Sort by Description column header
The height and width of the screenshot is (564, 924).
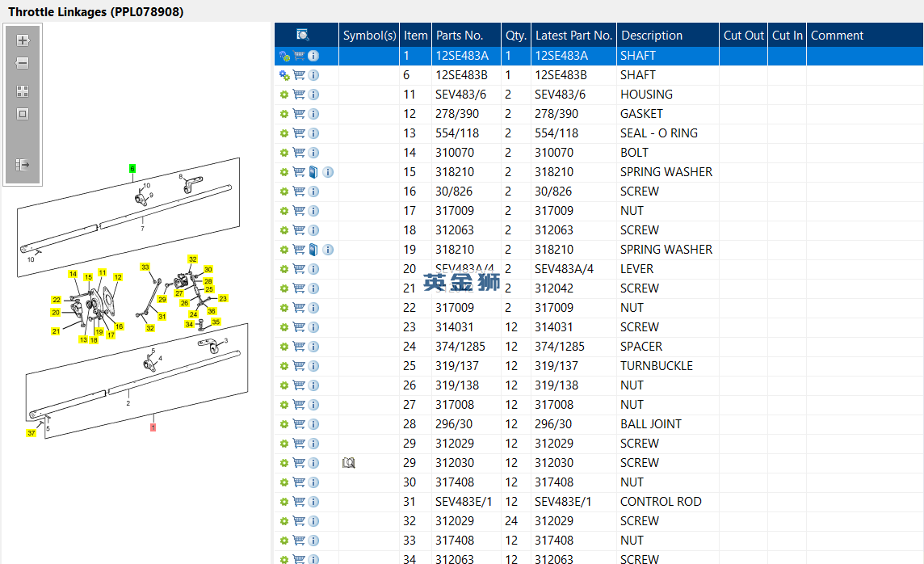651,35
